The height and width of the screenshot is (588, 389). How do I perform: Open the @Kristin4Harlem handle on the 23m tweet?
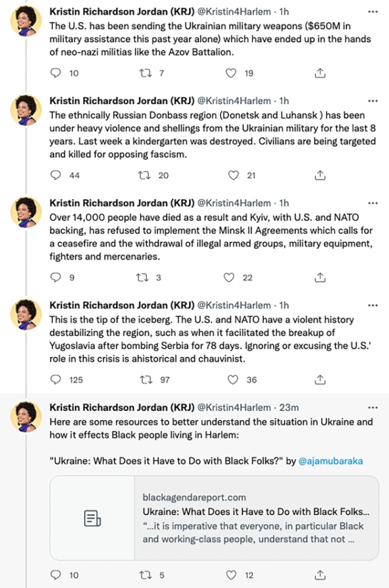[x=234, y=407]
